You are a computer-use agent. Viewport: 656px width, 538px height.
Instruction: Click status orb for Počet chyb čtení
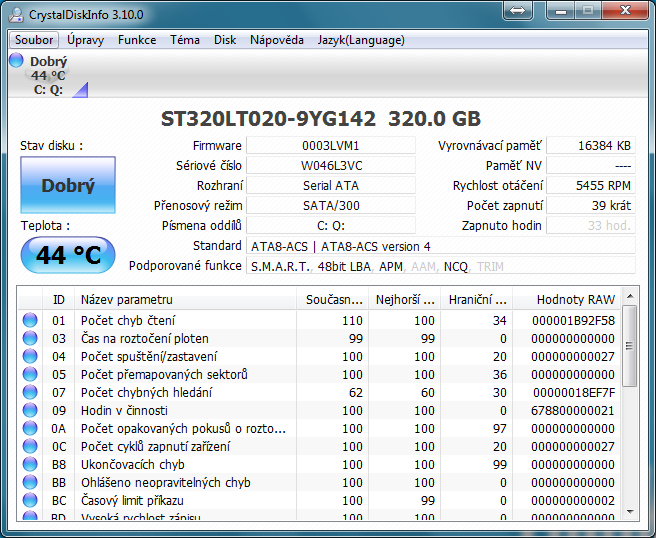click(x=30, y=320)
